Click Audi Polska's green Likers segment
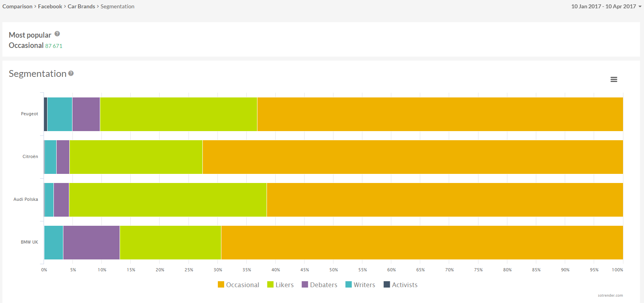Image resolution: width=644 pixels, height=303 pixels. click(168, 200)
